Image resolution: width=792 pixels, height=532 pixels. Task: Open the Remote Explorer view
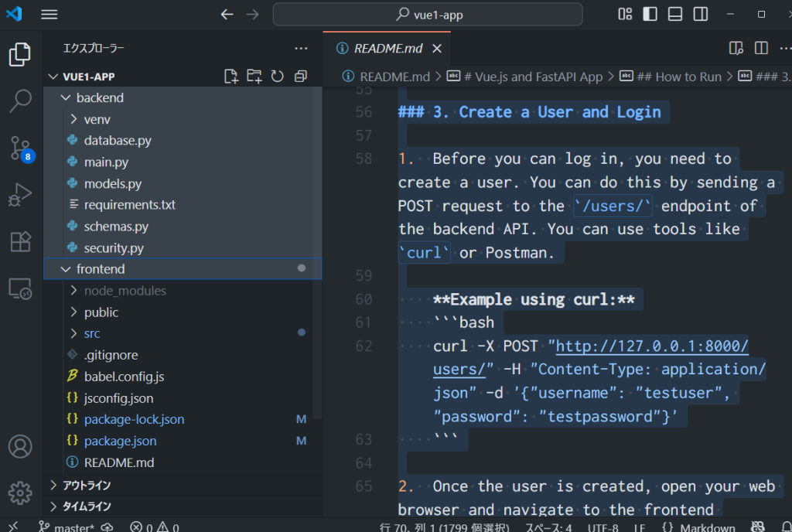[20, 289]
